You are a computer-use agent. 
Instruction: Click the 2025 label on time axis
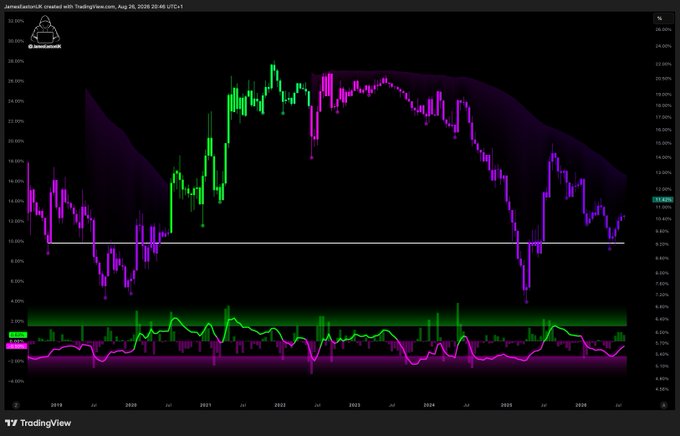click(506, 405)
